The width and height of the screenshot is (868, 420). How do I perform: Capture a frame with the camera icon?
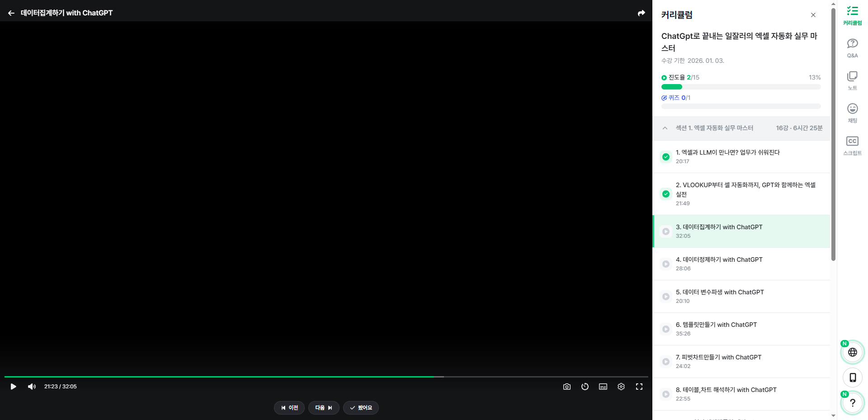point(566,387)
